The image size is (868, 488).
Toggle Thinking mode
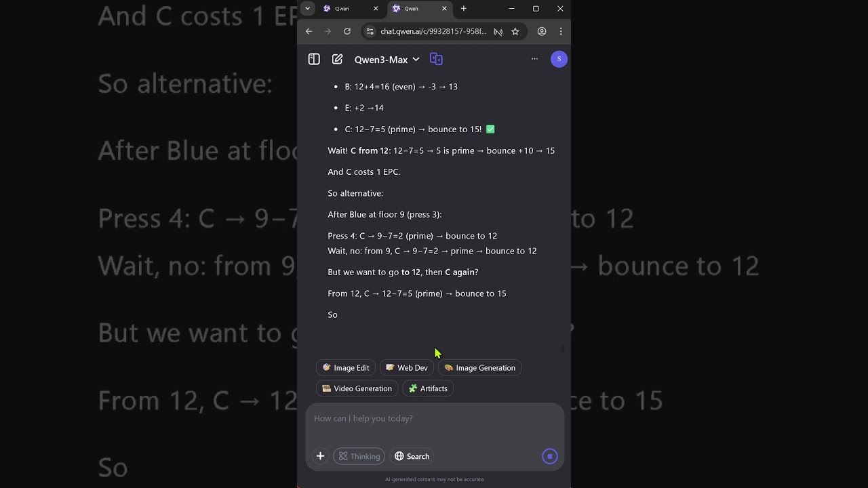point(359,456)
